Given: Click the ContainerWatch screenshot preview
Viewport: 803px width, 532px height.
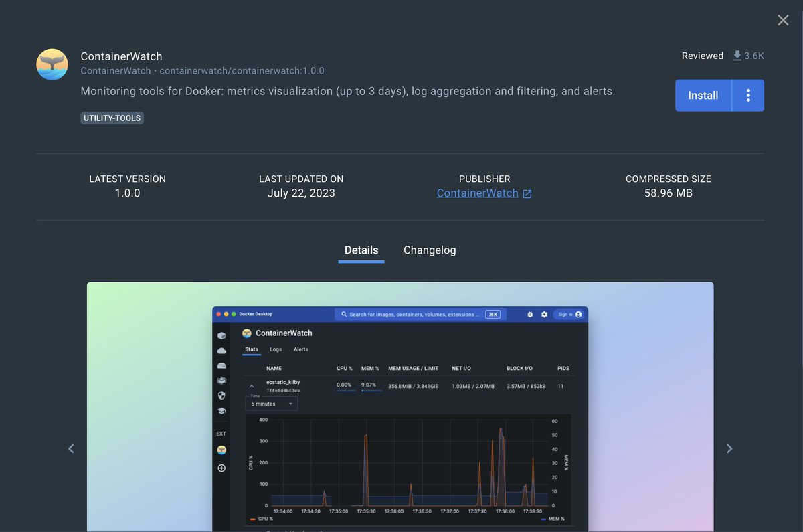Looking at the screenshot, I should pyautogui.click(x=400, y=407).
